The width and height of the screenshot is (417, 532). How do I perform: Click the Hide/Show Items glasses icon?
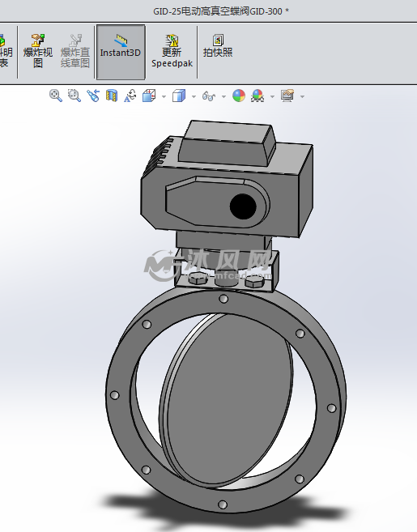tap(209, 96)
